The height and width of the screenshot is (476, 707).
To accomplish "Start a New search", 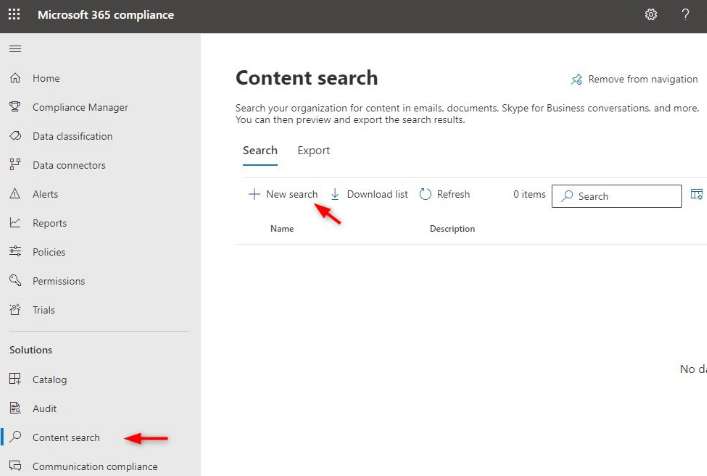I will 292,194.
